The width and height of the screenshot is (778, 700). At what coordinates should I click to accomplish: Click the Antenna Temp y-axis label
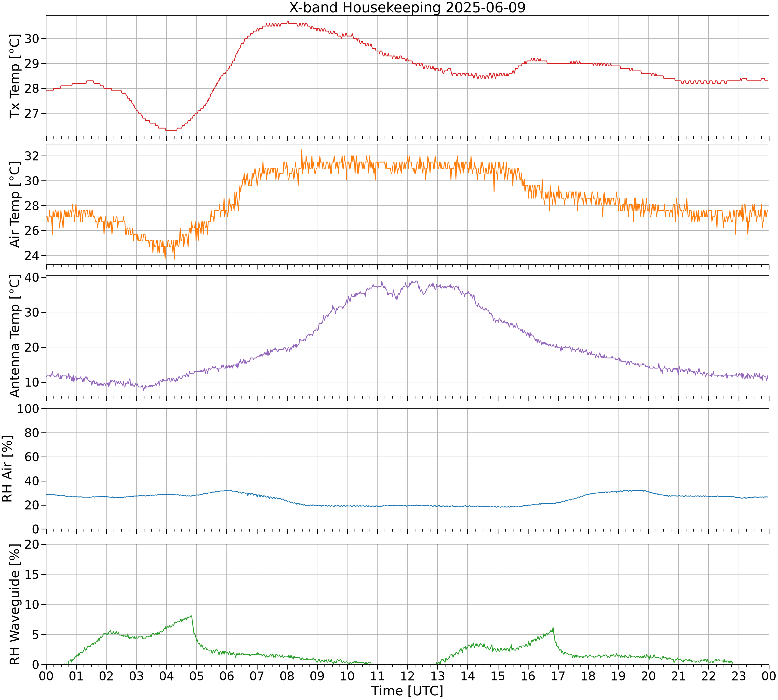15,336
